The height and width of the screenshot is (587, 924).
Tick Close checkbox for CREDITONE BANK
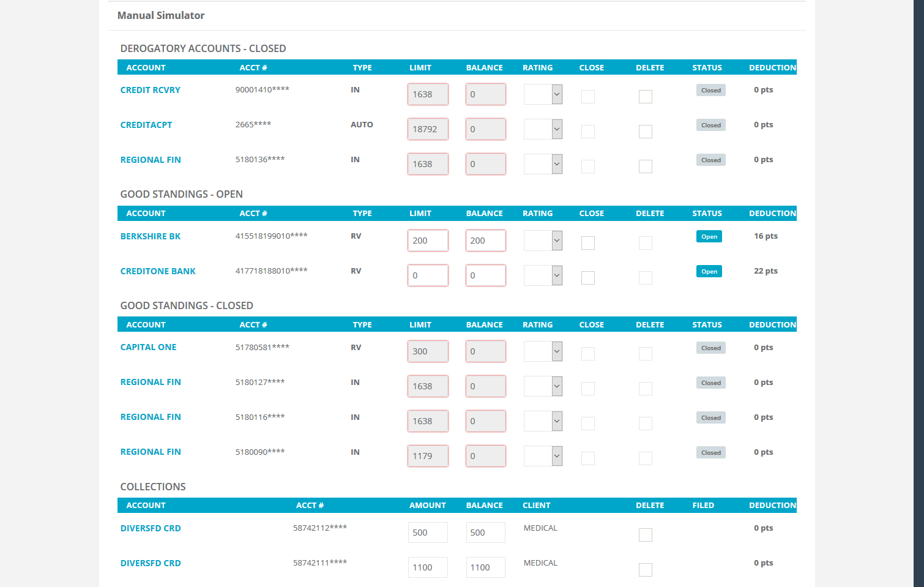(588, 278)
